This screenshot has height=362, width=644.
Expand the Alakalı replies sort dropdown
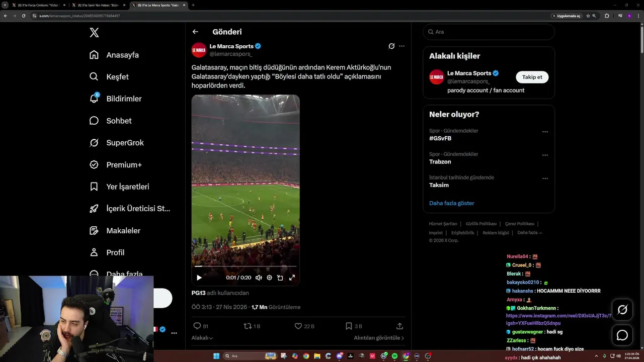tap(202, 338)
